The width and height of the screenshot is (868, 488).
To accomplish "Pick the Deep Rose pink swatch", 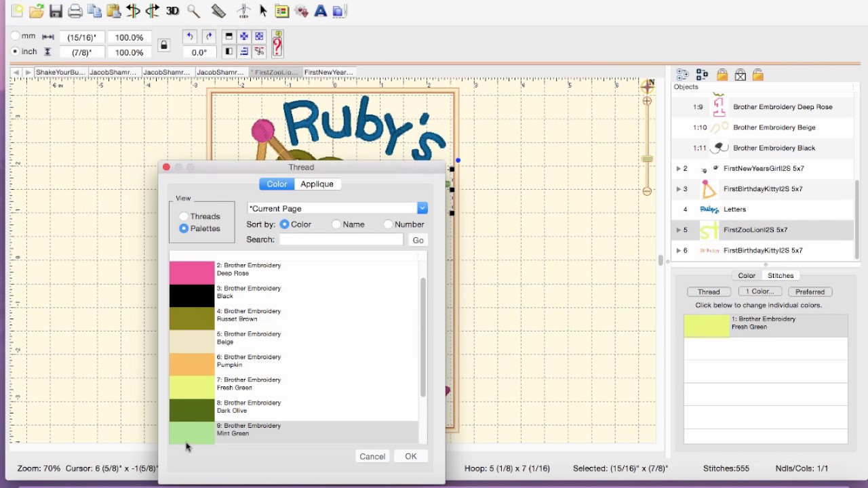I will tap(192, 272).
